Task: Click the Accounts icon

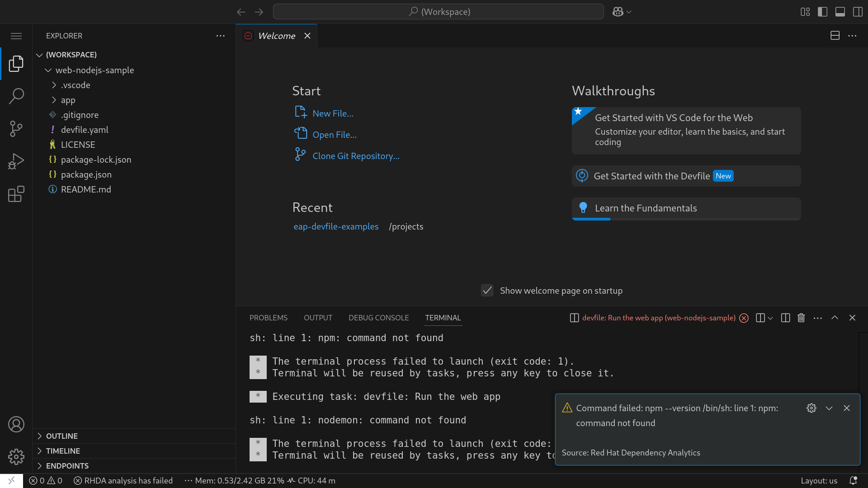Action: click(16, 424)
